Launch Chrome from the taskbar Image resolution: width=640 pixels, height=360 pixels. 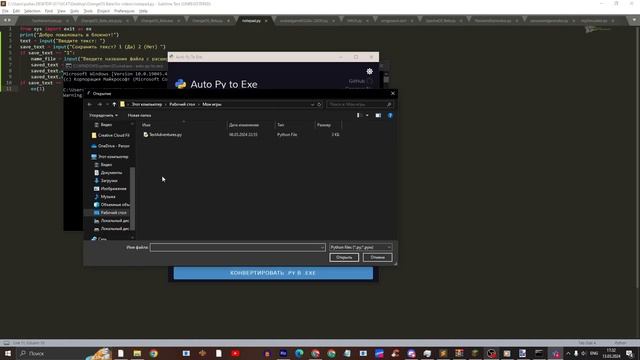(153, 353)
